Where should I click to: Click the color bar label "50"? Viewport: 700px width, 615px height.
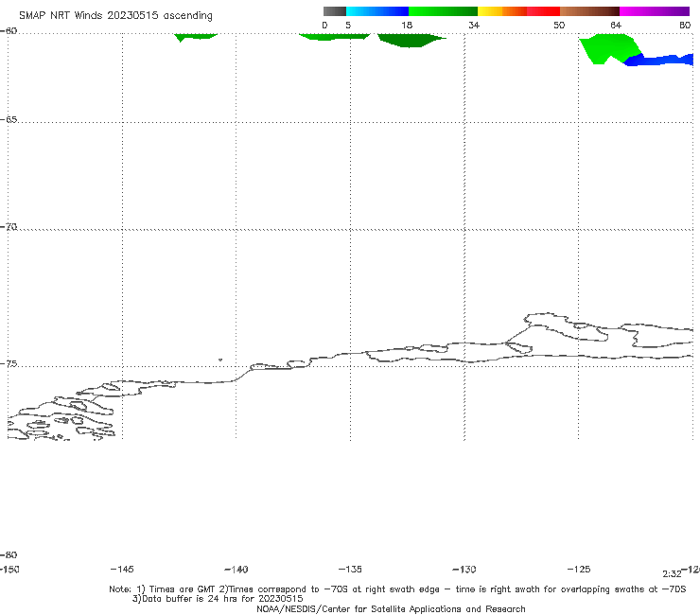[559, 25]
